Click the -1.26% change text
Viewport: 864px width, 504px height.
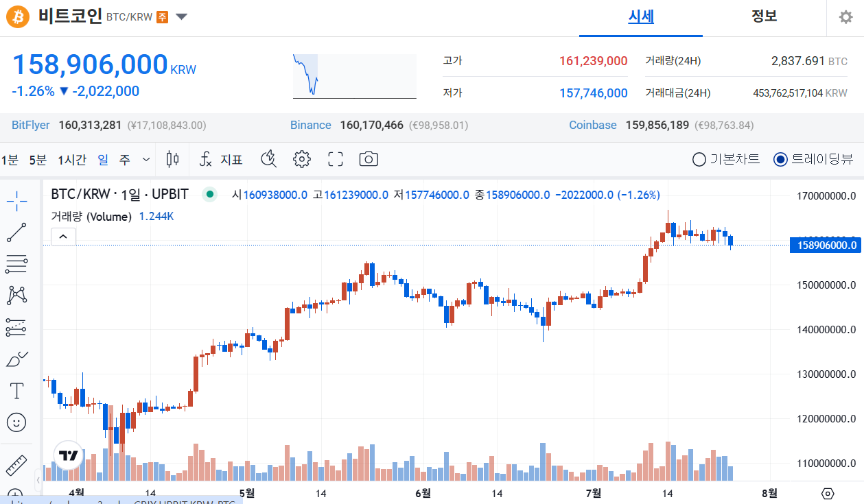(x=32, y=91)
